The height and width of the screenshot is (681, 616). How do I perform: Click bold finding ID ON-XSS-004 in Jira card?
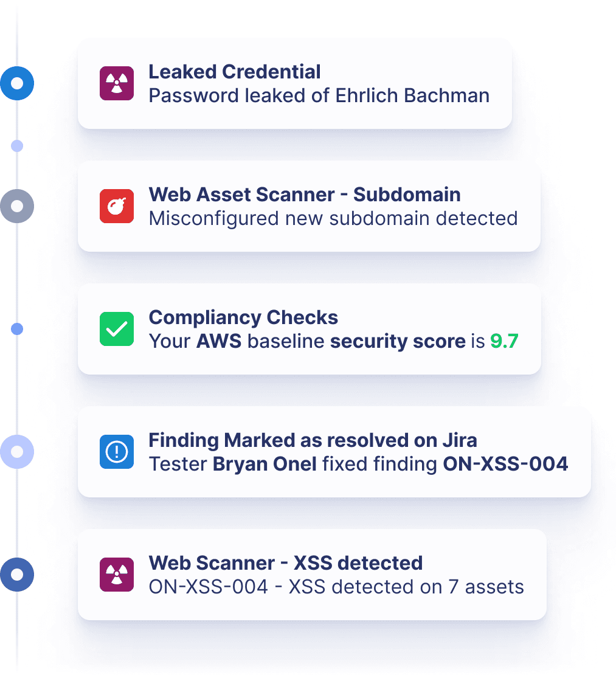tap(505, 464)
